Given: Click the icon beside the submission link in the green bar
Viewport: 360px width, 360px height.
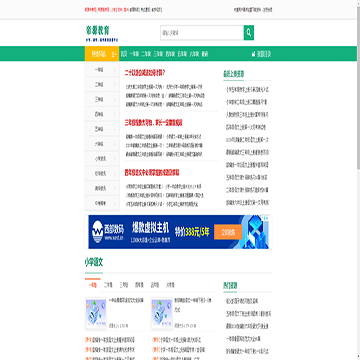Looking at the screenshot, I should point(254,54).
